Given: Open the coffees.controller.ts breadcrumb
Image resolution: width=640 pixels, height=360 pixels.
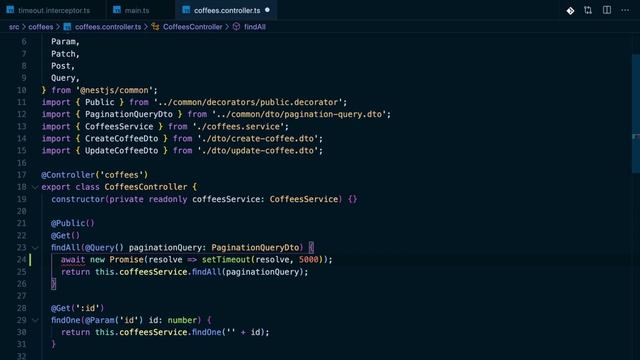Looking at the screenshot, I should [x=108, y=27].
